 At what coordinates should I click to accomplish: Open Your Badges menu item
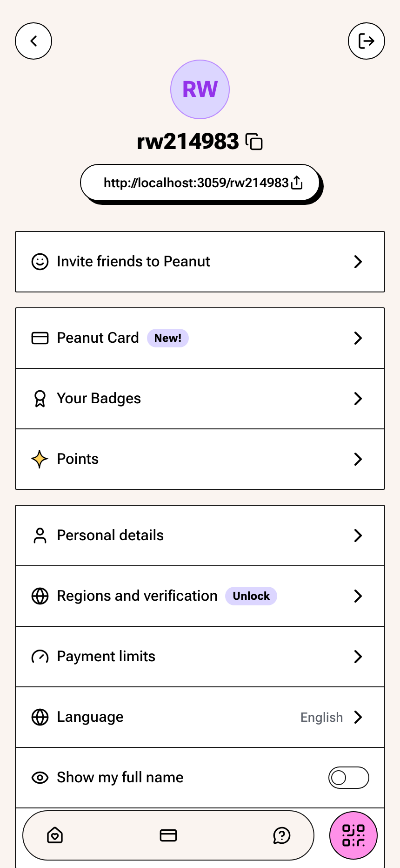pos(200,399)
